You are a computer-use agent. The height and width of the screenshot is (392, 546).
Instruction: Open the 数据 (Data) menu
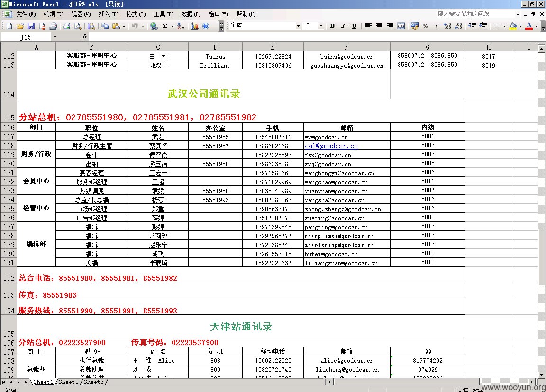(191, 14)
